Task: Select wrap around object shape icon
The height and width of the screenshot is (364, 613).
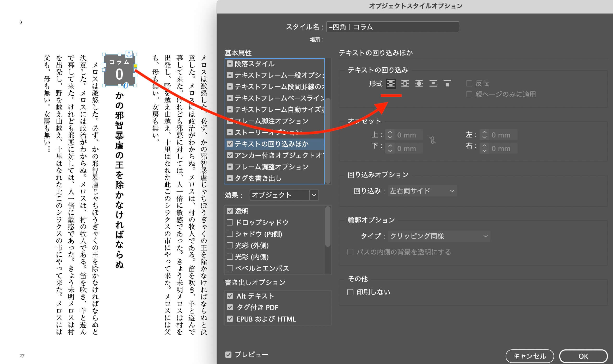Action: [419, 84]
